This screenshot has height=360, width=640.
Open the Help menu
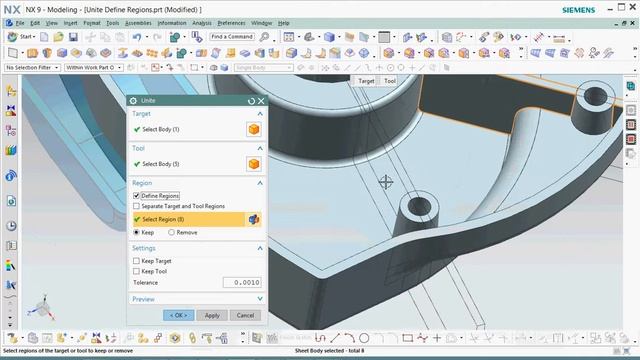(283, 23)
